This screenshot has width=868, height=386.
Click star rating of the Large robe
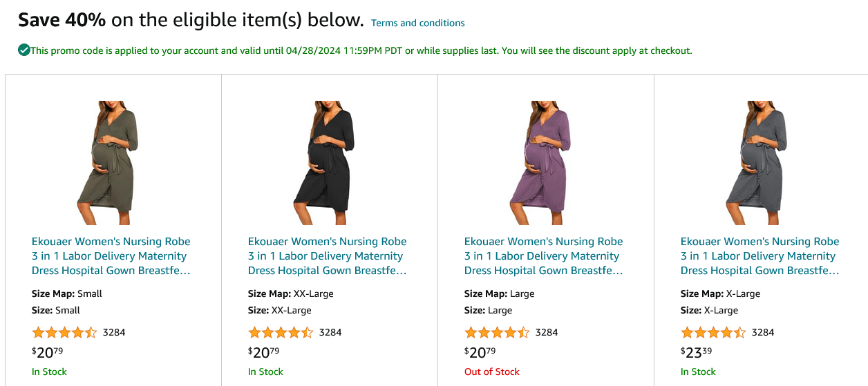[497, 332]
